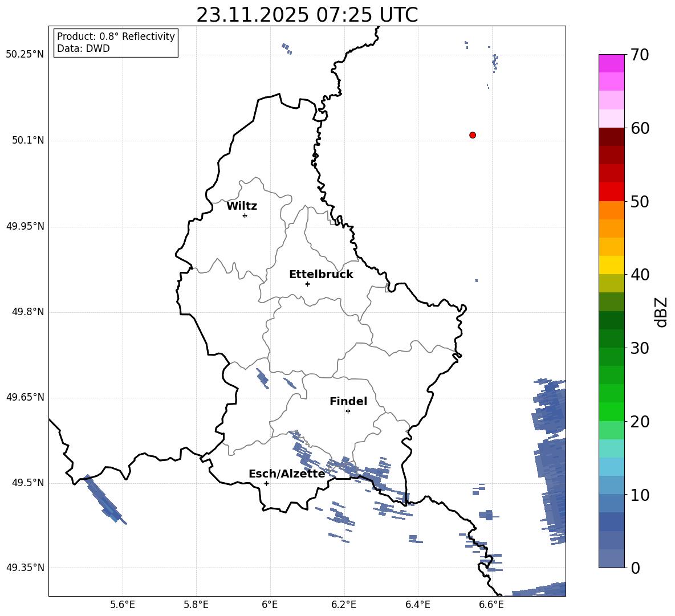Click the 6°E longitude label
The height and width of the screenshot is (616, 675).
pyautogui.click(x=270, y=605)
